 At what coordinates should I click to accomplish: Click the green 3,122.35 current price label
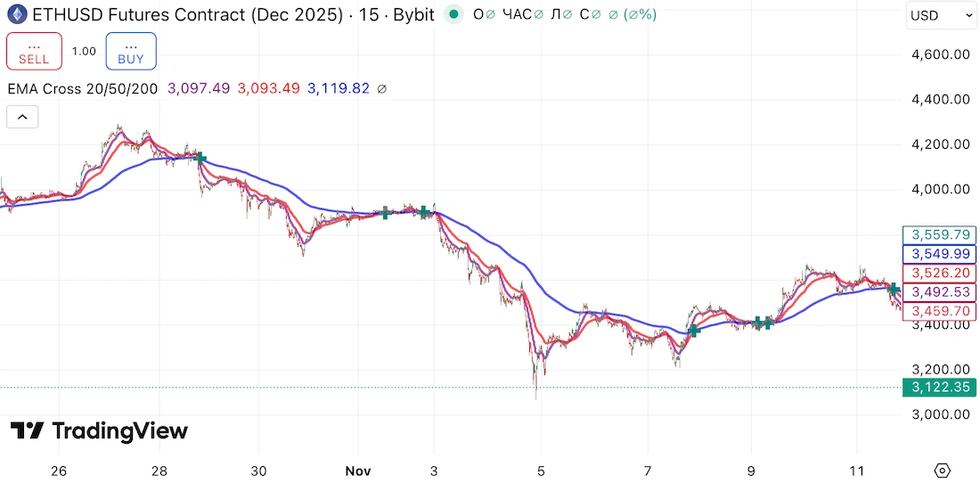[x=941, y=388]
